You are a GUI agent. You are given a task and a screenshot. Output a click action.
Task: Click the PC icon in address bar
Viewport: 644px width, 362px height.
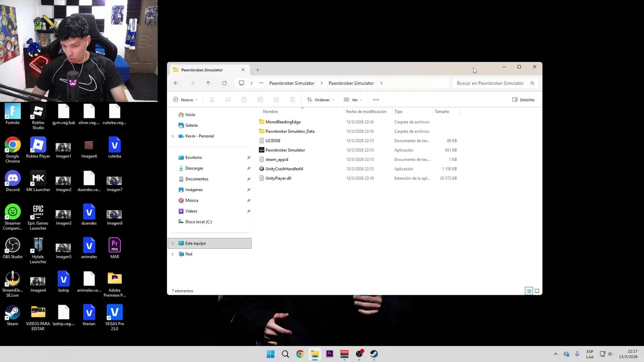[x=242, y=83]
